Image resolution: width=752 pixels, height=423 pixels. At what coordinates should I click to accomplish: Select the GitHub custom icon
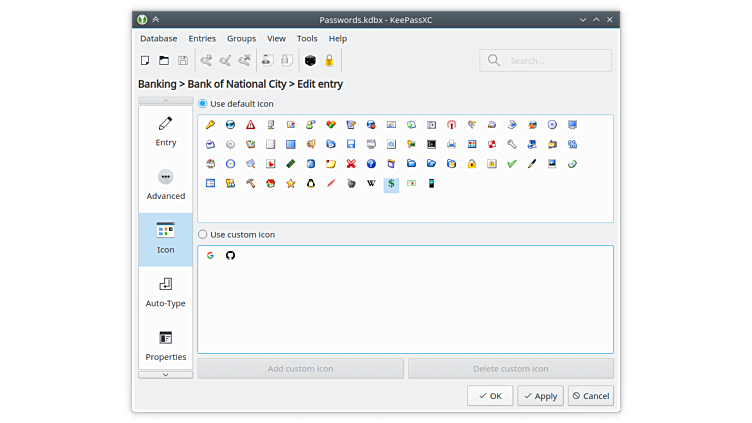click(x=230, y=256)
